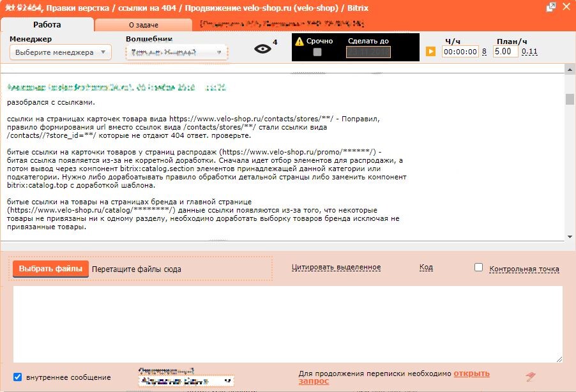The image size is (576, 392).
Task: Close the task window with X
Action: [566, 6]
